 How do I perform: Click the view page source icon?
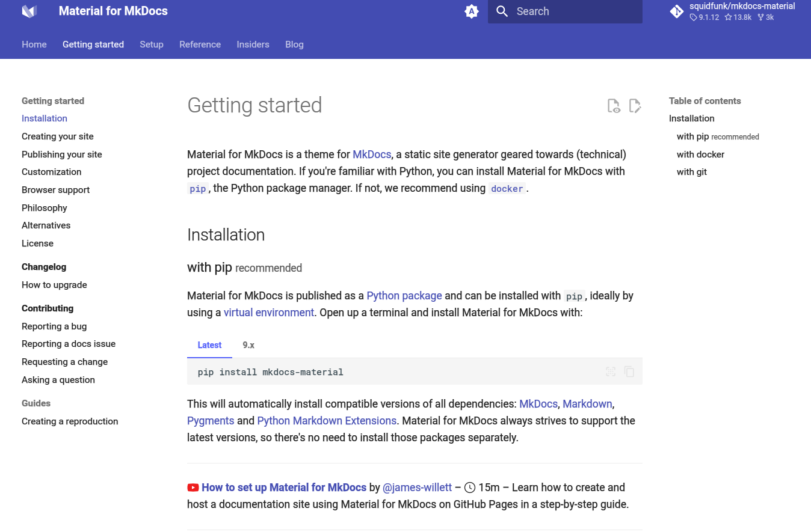(x=613, y=105)
